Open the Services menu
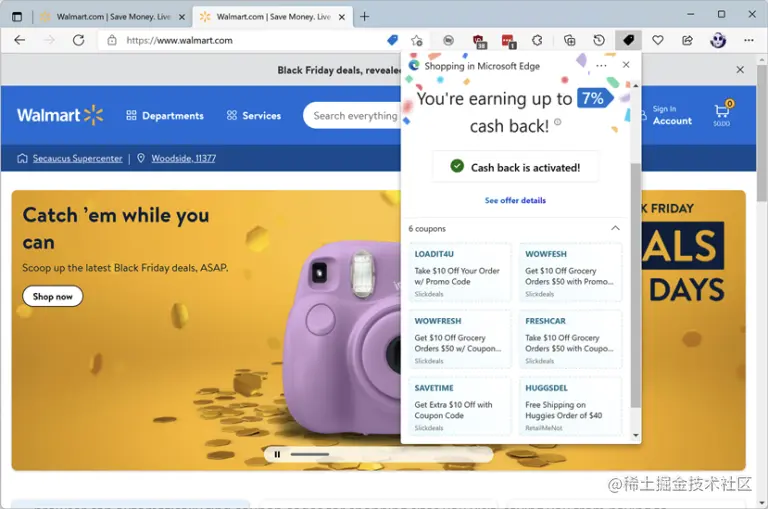The width and height of the screenshot is (768, 509). [254, 116]
